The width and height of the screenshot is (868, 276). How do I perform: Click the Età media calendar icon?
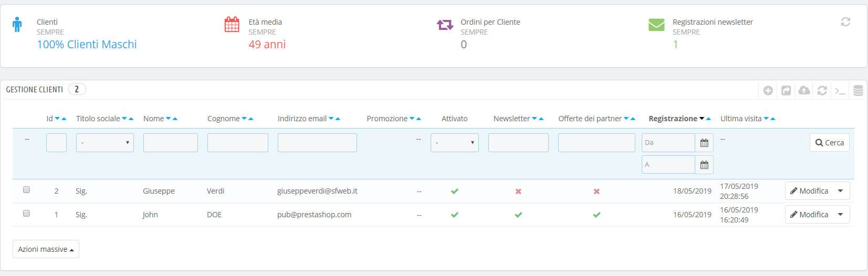tap(232, 25)
